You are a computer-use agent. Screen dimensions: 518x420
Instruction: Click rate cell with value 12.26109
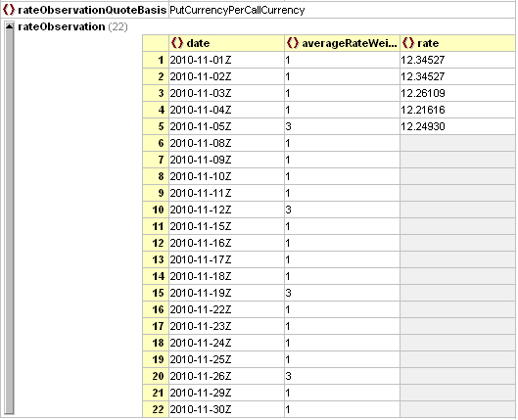(458, 93)
